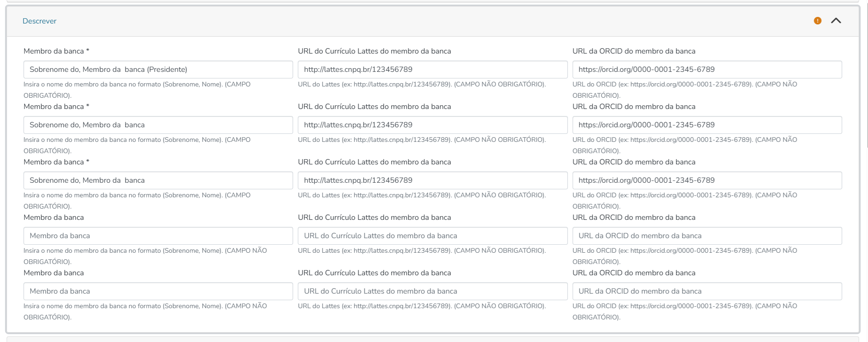Select the last row empty Lattes URL field
Viewport: 868px width, 342px height.
point(432,291)
